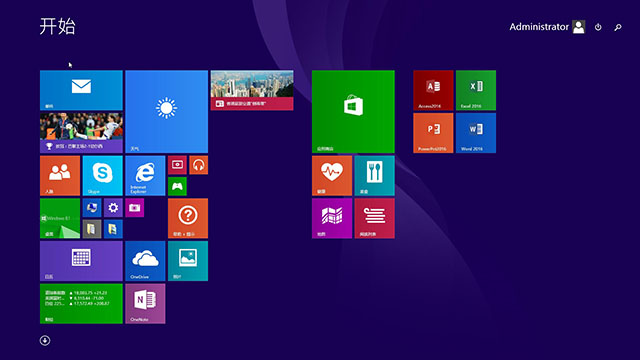Open the Help + Tips question mark tile

click(x=188, y=218)
